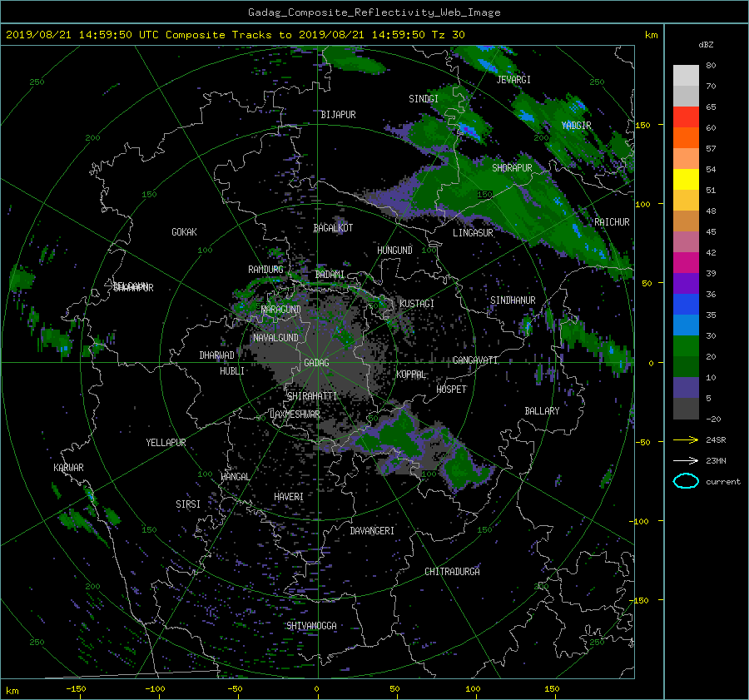
Task: Pick the yellow 51-54 dBZ swatch
Action: tap(686, 179)
